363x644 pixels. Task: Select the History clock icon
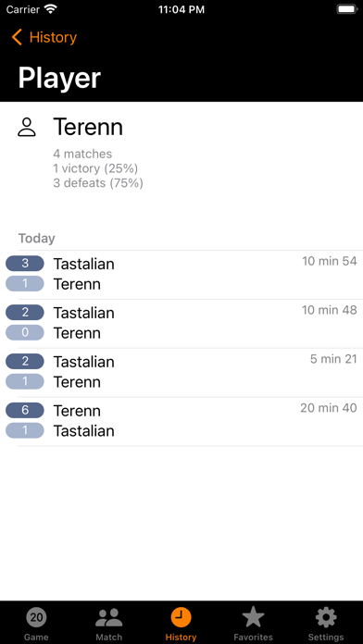tap(181, 617)
